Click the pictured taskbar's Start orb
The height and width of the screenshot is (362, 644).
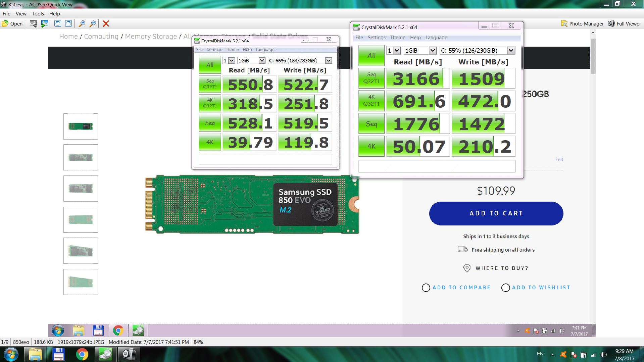pyautogui.click(x=58, y=331)
